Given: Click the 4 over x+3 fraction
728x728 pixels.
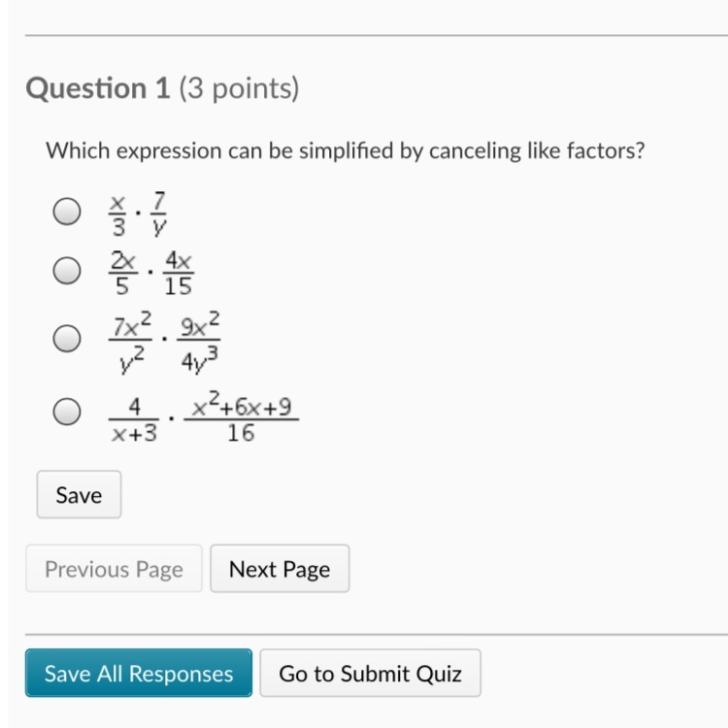Looking at the screenshot, I should tap(135, 418).
